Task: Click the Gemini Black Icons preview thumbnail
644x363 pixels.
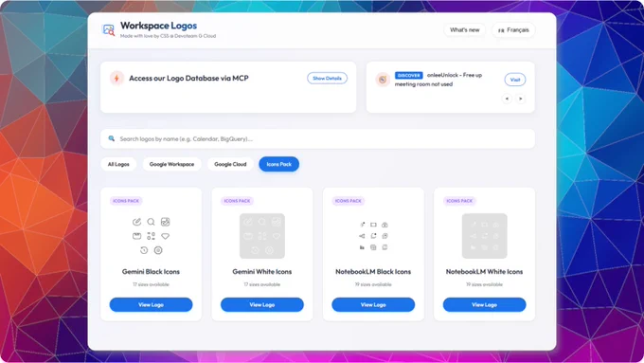Action: pos(152,236)
